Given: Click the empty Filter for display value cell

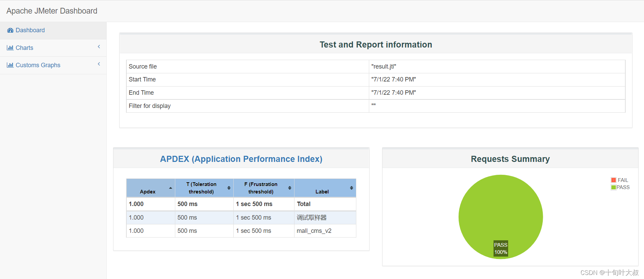Looking at the screenshot, I should coord(497,106).
